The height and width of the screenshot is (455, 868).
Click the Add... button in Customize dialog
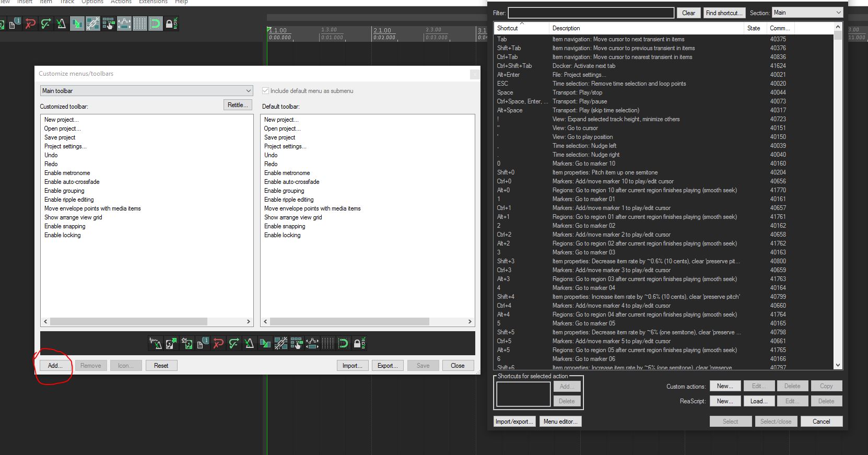click(55, 366)
